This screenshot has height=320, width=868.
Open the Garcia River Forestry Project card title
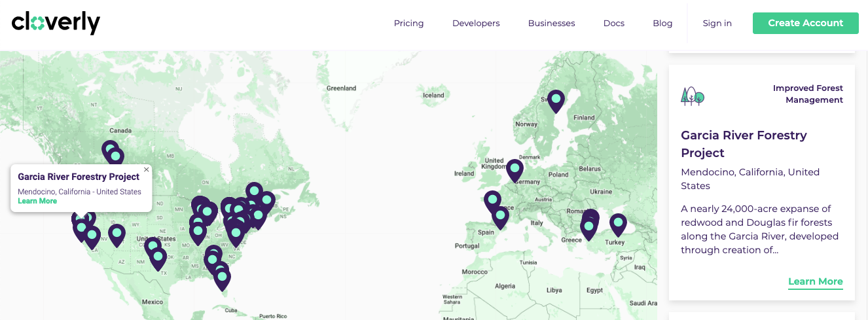pos(744,144)
